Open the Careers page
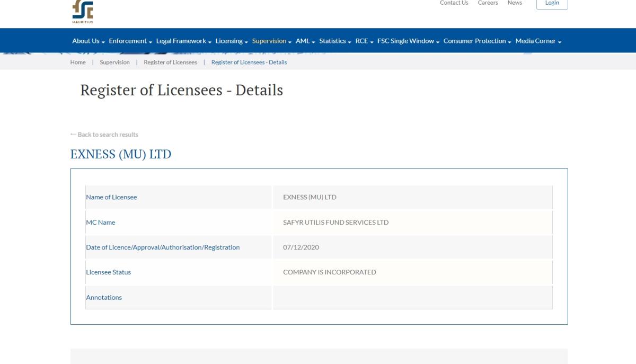The width and height of the screenshot is (636, 364). [x=488, y=3]
